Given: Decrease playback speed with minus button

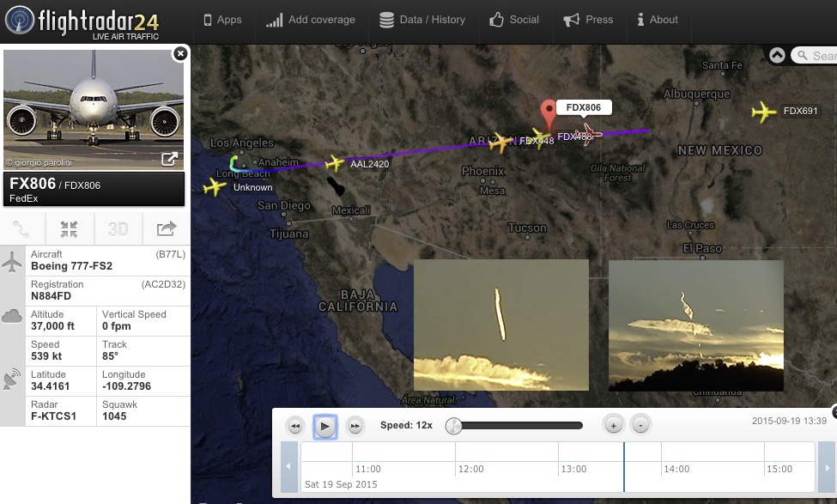Looking at the screenshot, I should (640, 426).
